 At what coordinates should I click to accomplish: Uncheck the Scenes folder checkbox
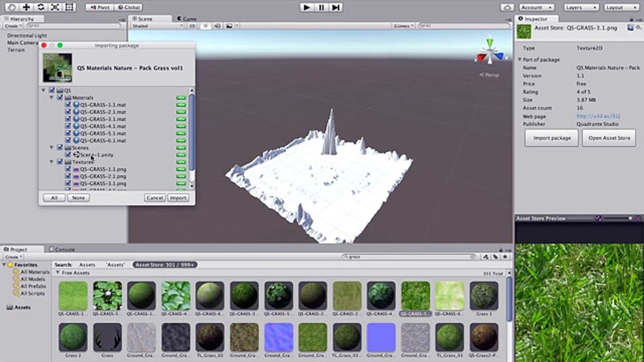(60, 148)
